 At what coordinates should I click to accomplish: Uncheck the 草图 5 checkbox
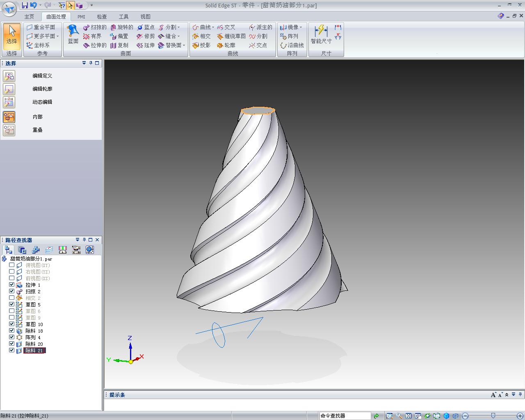[x=11, y=304]
